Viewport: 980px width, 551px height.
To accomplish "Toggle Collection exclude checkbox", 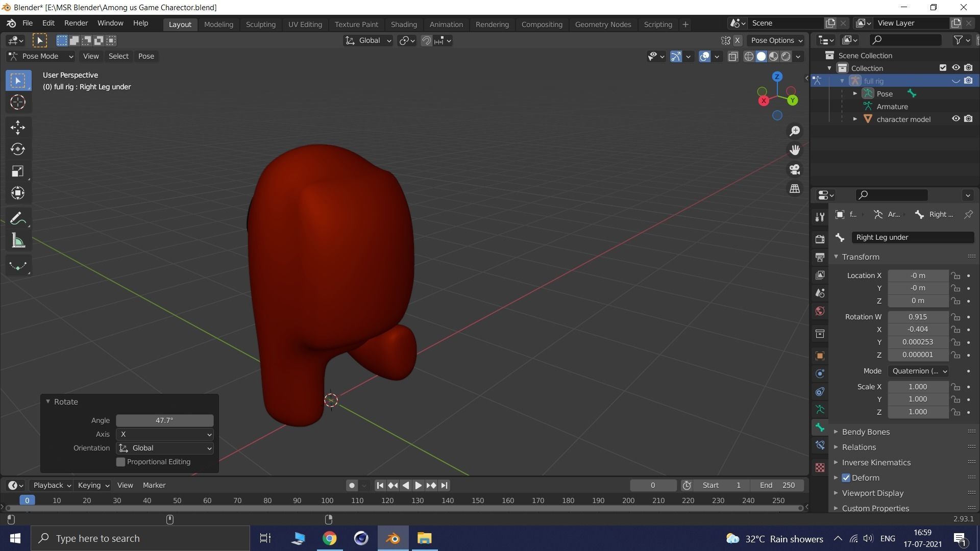I will click(x=943, y=68).
